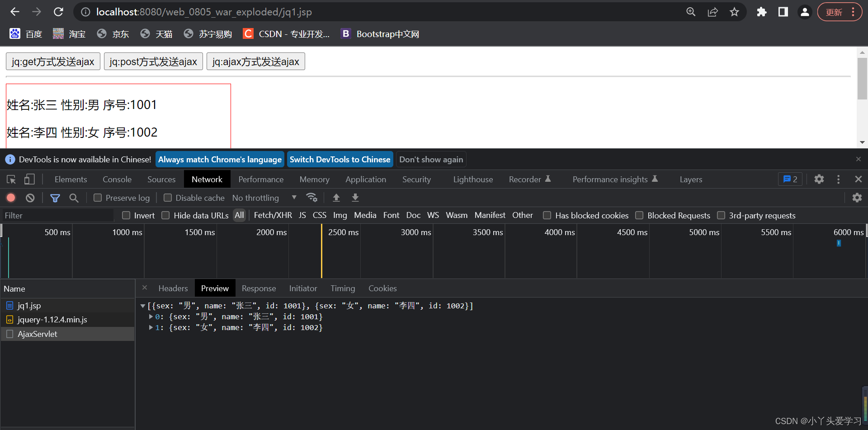The width and height of the screenshot is (868, 430).
Task: Toggle the network filter funnel
Action: click(x=55, y=198)
